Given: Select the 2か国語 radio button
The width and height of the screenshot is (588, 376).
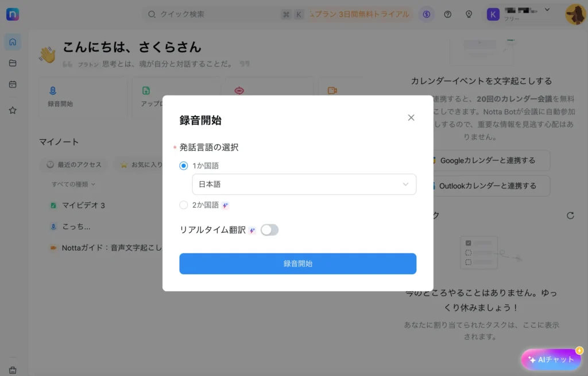Looking at the screenshot, I should 184,205.
